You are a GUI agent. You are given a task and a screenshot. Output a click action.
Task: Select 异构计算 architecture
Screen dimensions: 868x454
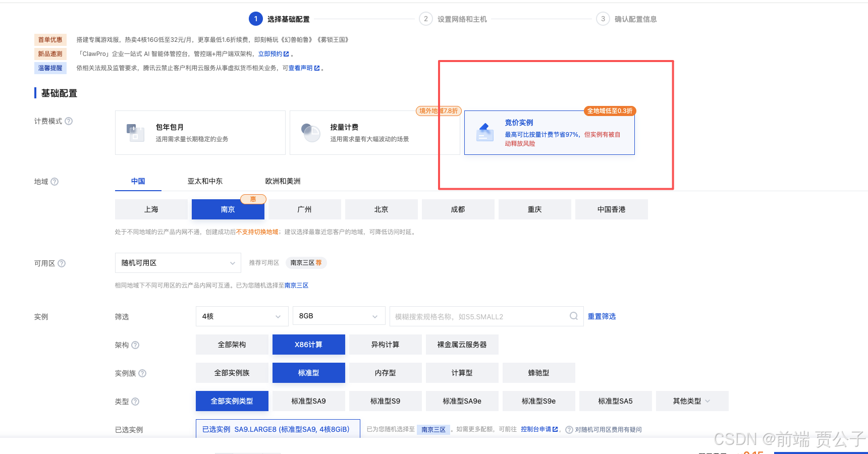[386, 345]
